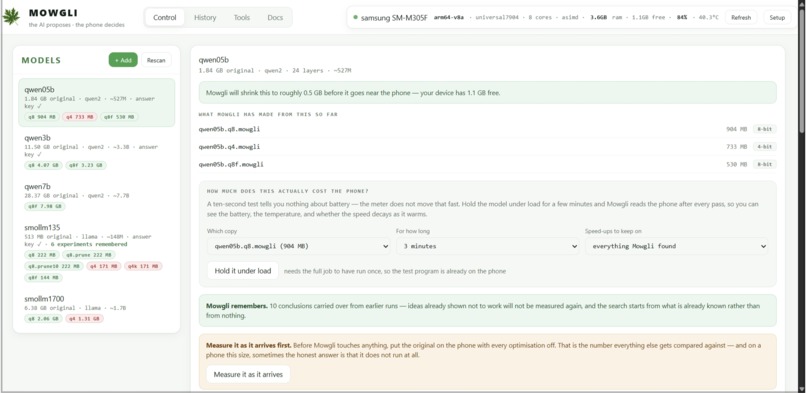Click the '6 experiments remembered' text
Viewport: 806px width, 393px height.
pyautogui.click(x=90, y=244)
